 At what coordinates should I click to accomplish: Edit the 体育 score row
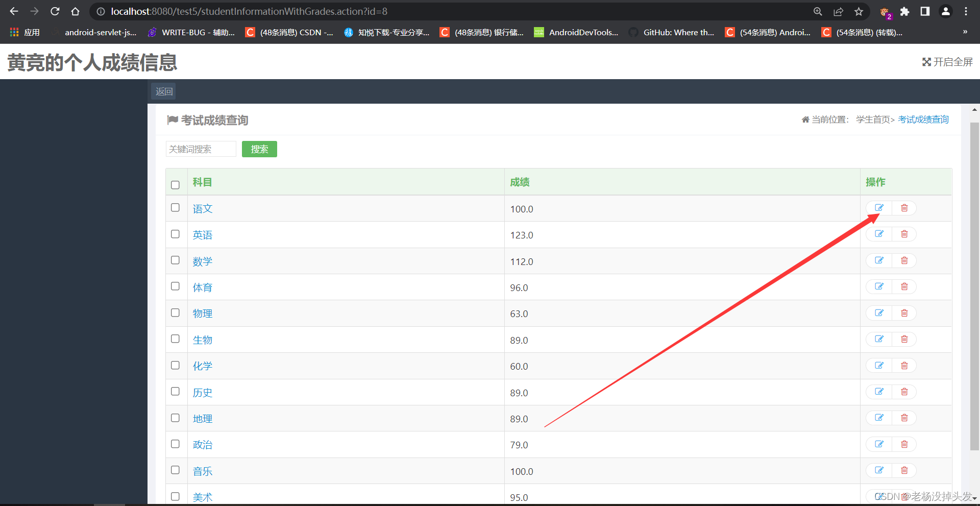(x=879, y=286)
